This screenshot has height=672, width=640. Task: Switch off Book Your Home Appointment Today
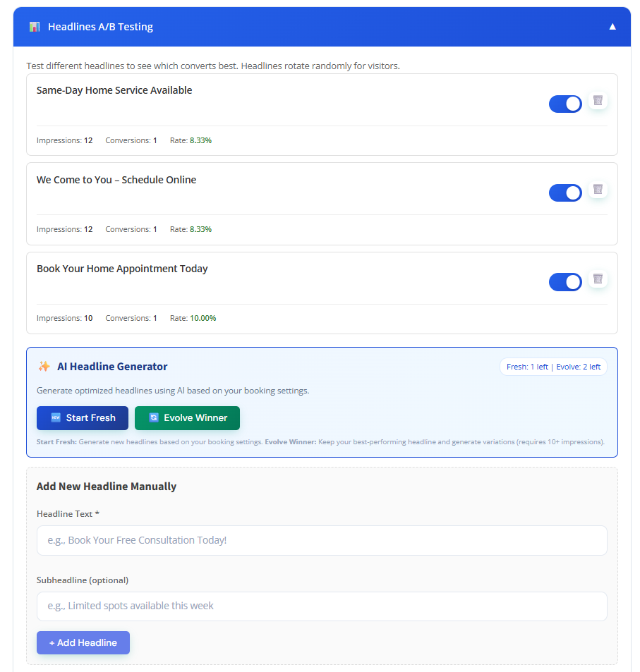(x=565, y=282)
